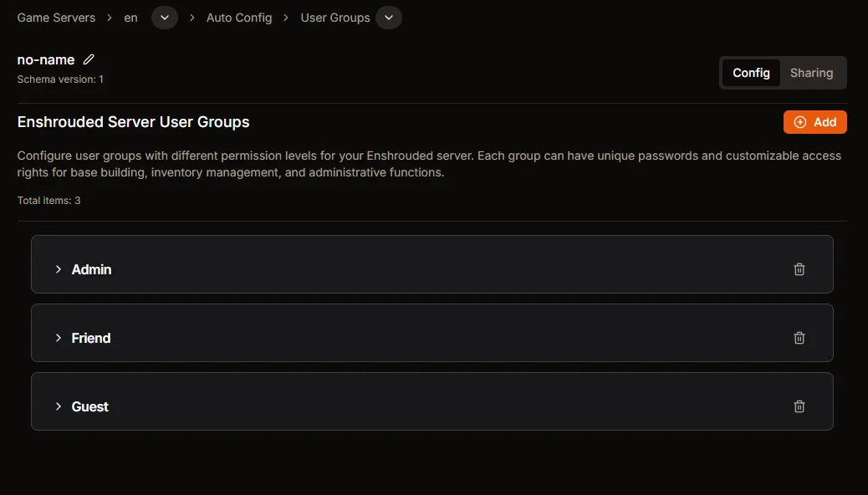
Task: Expand the Friend group details
Action: pyautogui.click(x=58, y=337)
